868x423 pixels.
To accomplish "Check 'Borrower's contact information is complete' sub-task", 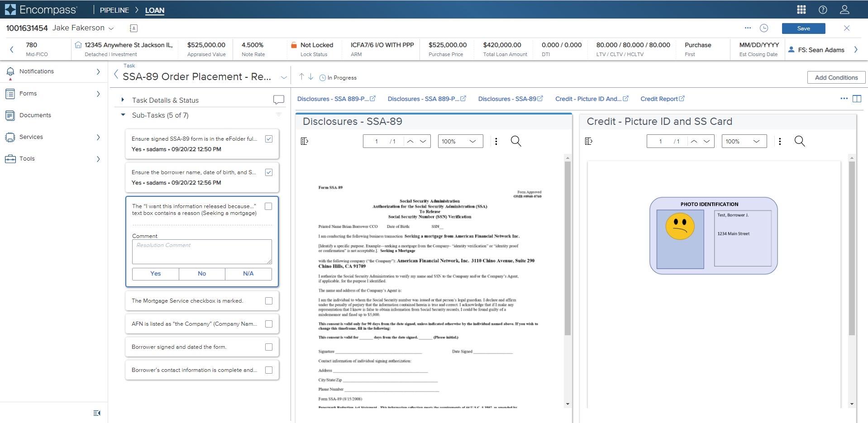I will [269, 370].
